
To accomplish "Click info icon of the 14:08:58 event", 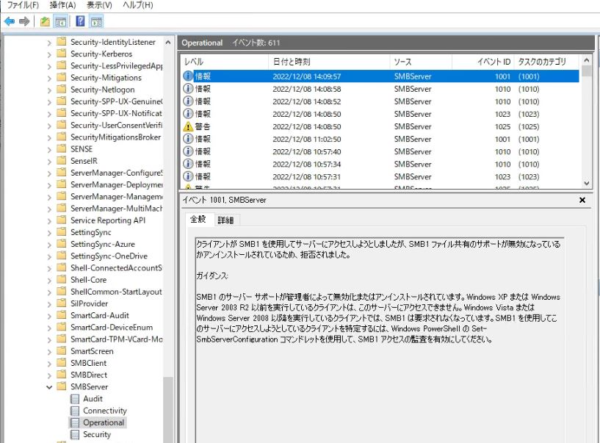I will [188, 88].
